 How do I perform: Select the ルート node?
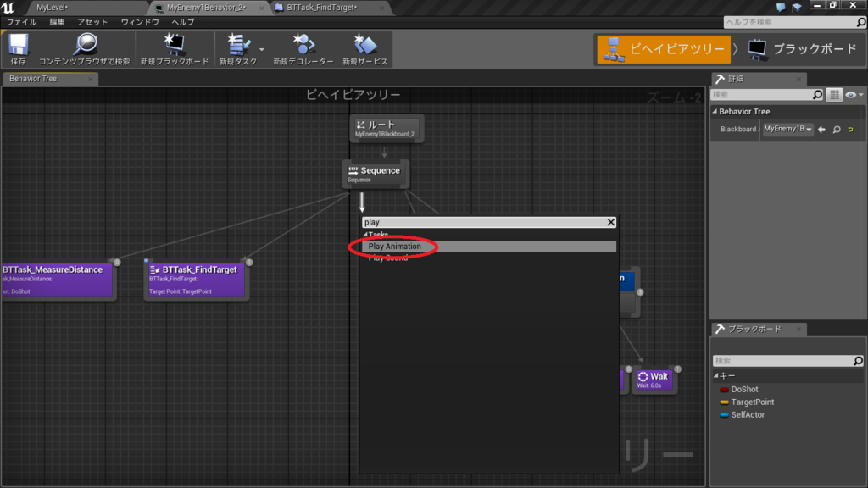pos(386,129)
